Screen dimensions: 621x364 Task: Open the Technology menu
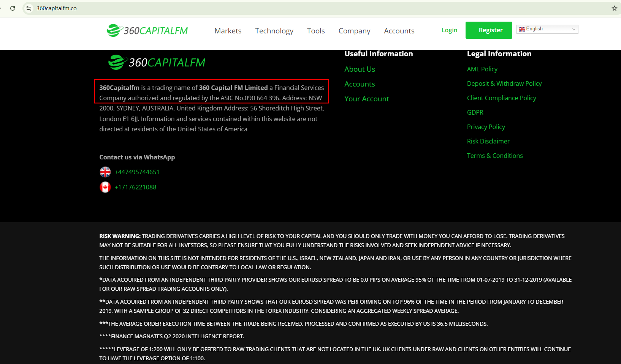click(x=274, y=31)
